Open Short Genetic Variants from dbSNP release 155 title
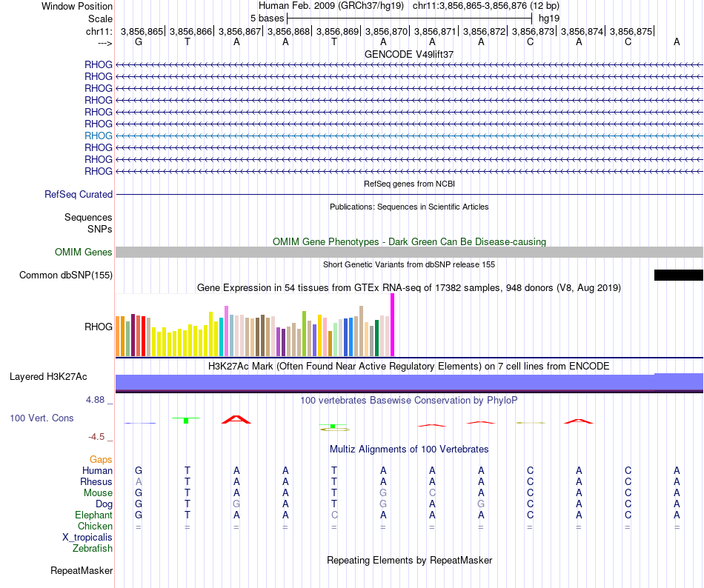704x588 pixels. (x=409, y=264)
